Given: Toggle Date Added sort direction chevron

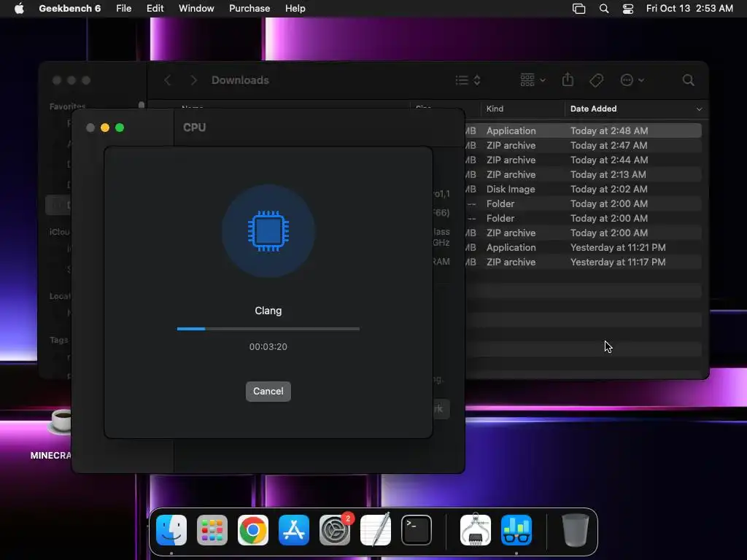Looking at the screenshot, I should point(699,109).
